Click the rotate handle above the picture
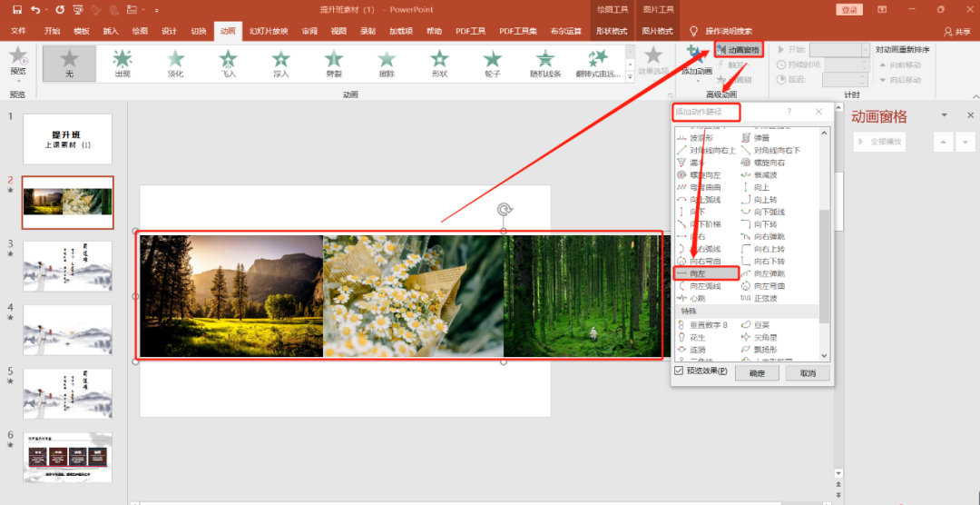980x505 pixels. coord(504,210)
